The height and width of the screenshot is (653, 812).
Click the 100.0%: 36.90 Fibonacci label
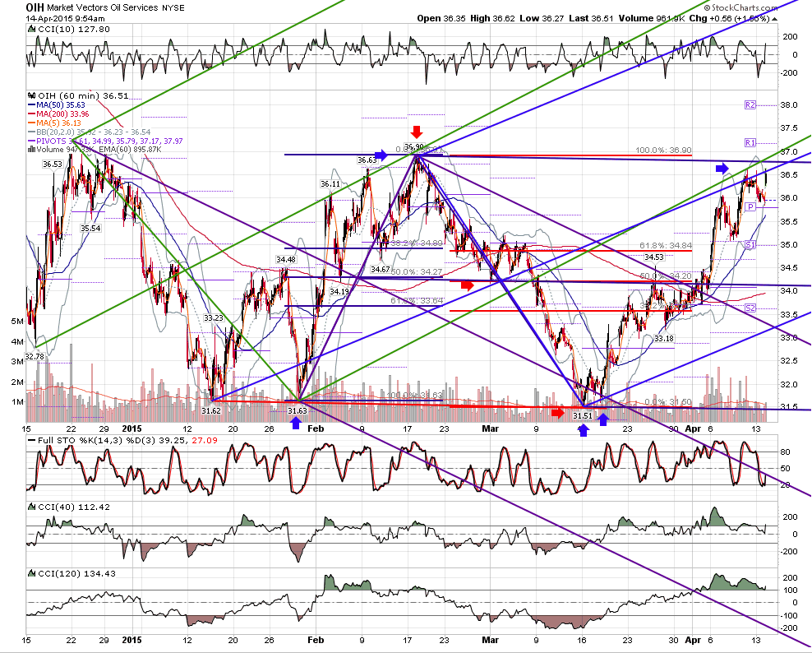click(663, 150)
